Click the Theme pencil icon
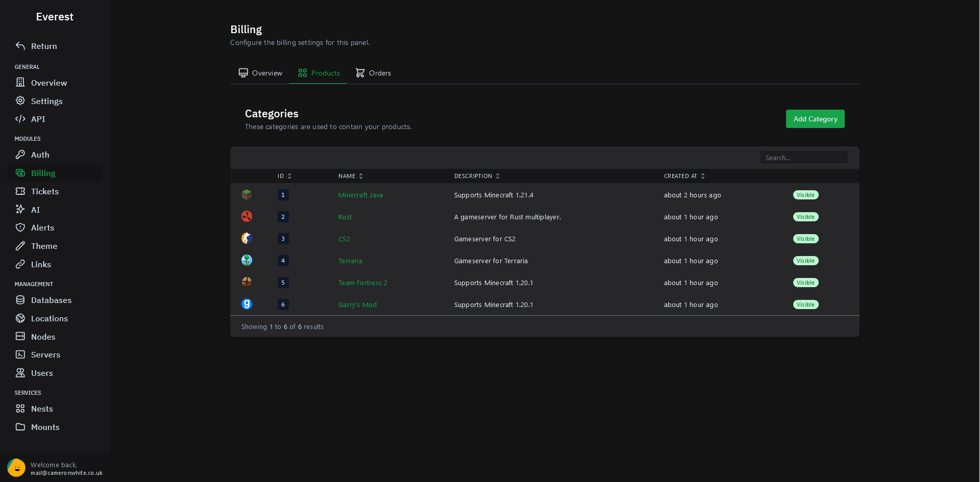Viewport: 980px width, 482px height. [x=20, y=246]
